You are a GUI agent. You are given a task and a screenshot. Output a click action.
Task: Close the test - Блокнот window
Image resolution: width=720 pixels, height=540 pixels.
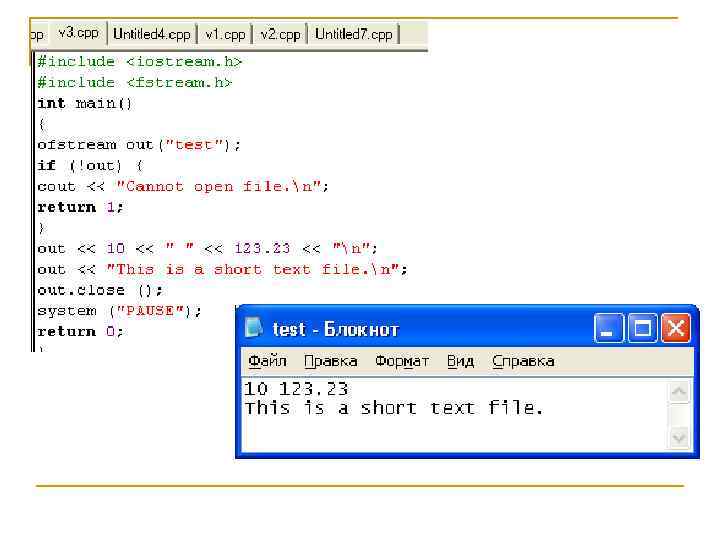(x=675, y=328)
